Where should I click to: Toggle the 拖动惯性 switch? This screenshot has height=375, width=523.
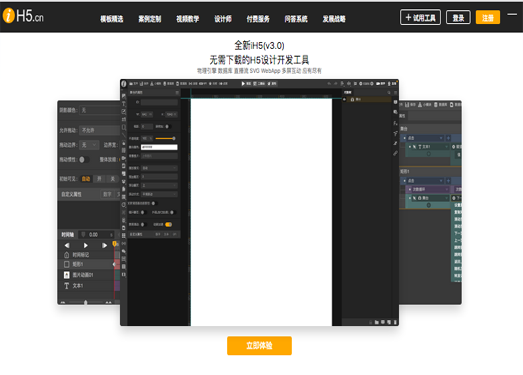[84, 159]
